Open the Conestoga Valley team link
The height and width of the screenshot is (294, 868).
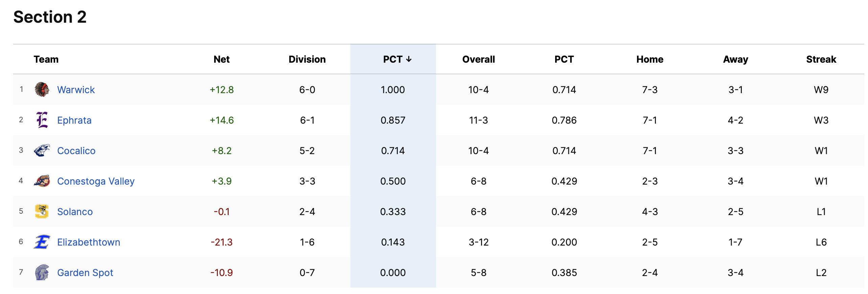click(96, 181)
